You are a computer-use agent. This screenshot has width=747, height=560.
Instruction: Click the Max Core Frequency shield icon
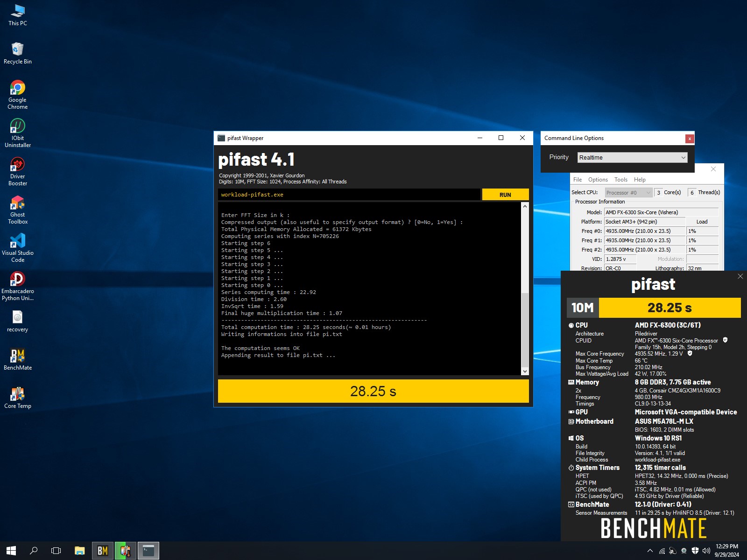(690, 353)
